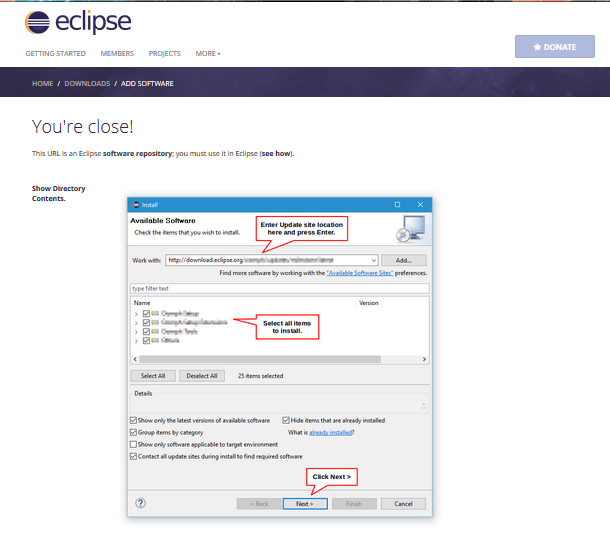Open the already installed link
This screenshot has height=534, width=610.
pyautogui.click(x=330, y=432)
